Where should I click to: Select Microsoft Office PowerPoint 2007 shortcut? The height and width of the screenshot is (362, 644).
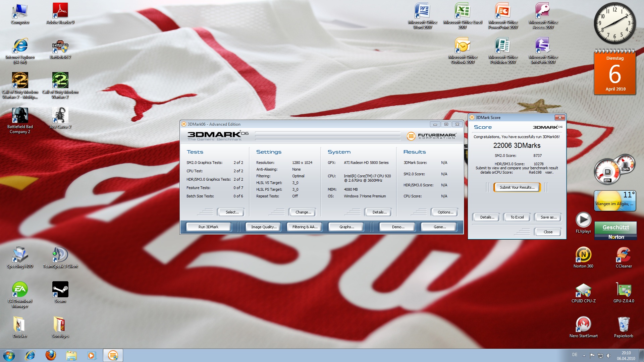click(x=503, y=16)
